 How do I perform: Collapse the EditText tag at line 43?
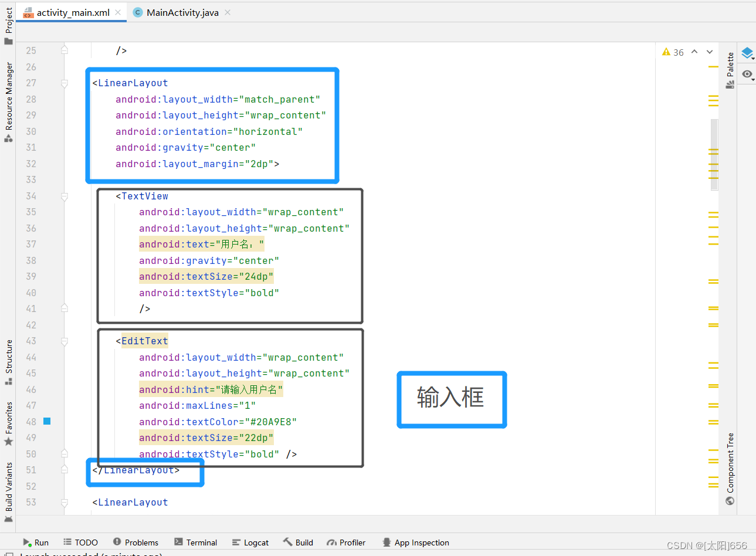pyautogui.click(x=65, y=341)
